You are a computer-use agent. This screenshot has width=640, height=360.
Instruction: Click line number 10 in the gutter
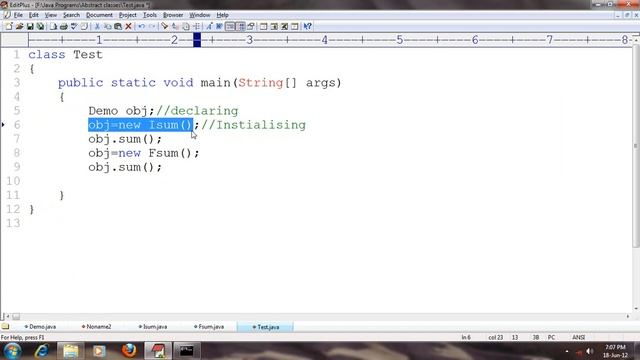pyautogui.click(x=13, y=181)
